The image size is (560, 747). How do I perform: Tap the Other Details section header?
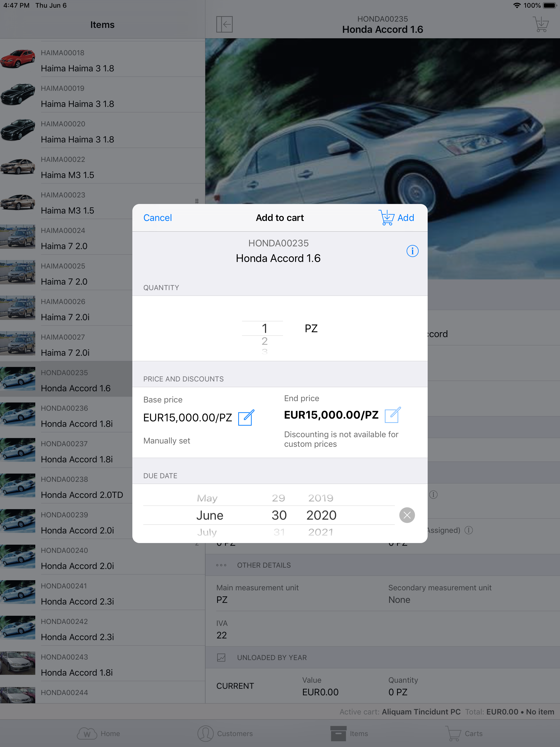point(382,565)
